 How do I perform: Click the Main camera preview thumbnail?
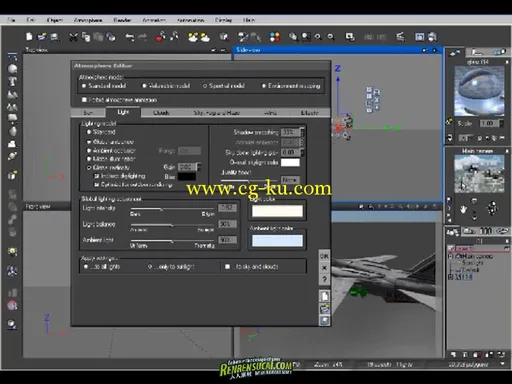479,173
